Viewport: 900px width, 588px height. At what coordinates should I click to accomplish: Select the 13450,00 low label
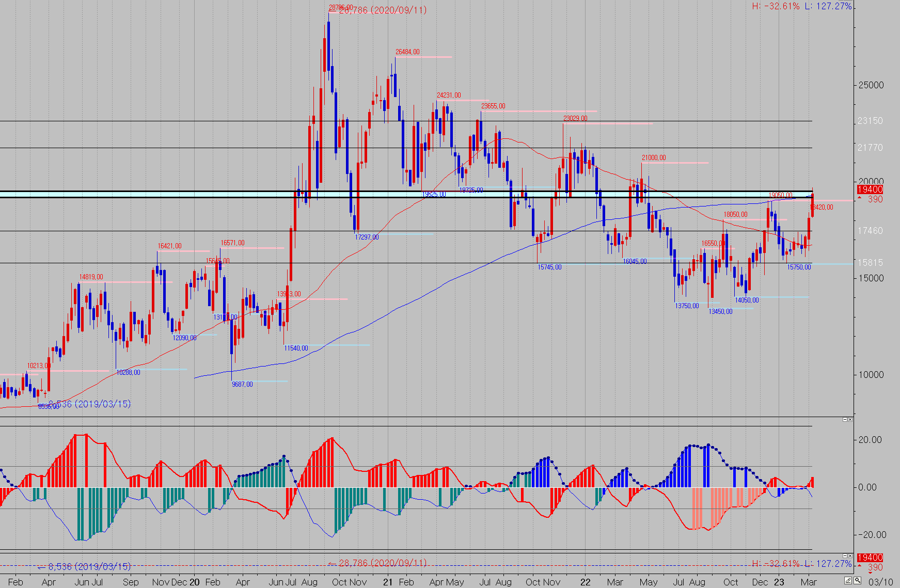click(720, 312)
